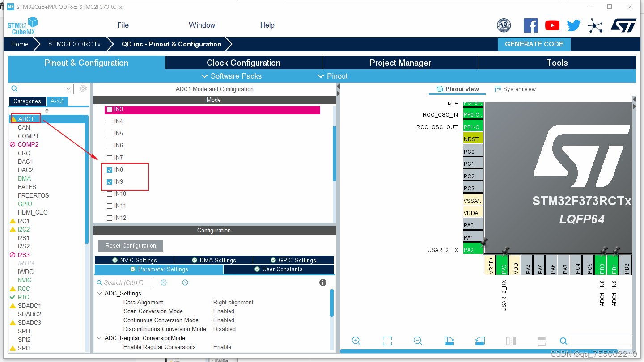Screen dimensions: 644x362
Task: Go to previous parameter search result
Action: (164, 282)
